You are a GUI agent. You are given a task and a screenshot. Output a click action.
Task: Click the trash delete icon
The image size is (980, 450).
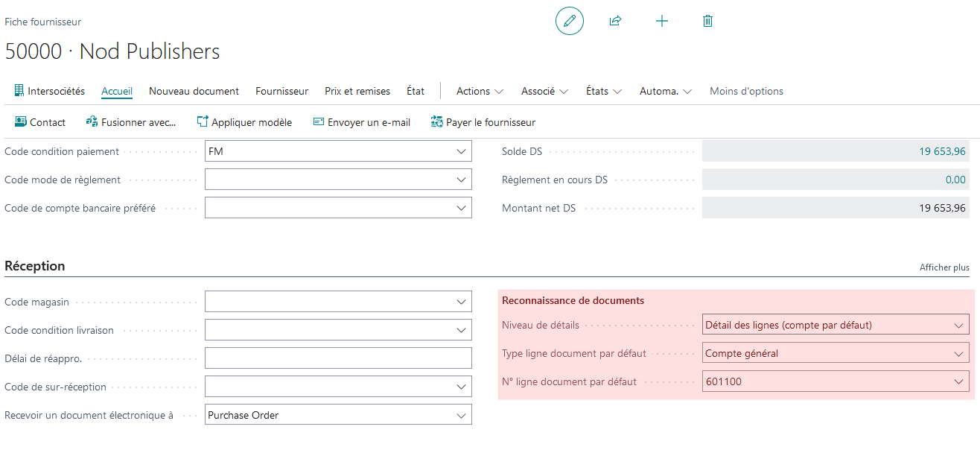[x=708, y=21]
